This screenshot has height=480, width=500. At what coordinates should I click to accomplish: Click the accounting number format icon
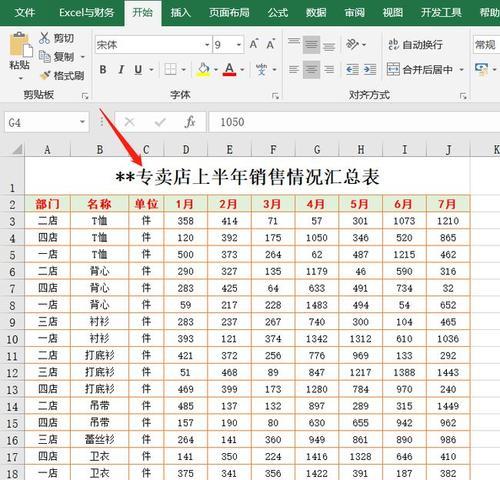click(x=482, y=70)
